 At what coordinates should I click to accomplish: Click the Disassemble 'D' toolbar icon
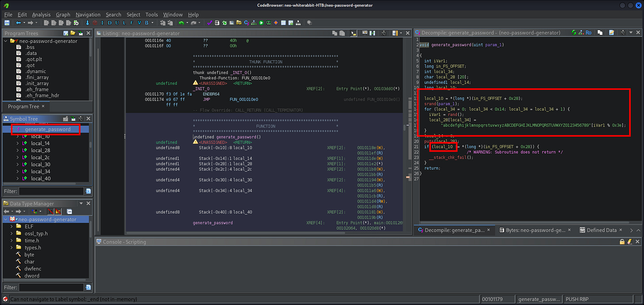pyautogui.click(x=109, y=23)
